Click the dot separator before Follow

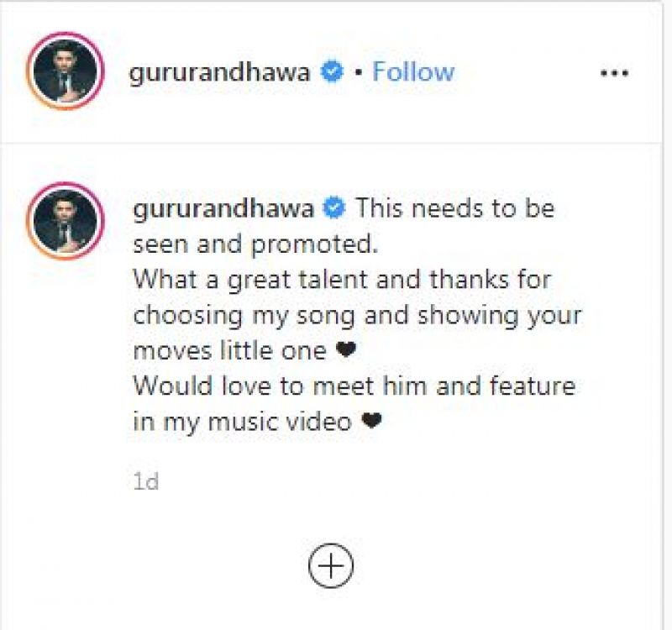tap(359, 72)
